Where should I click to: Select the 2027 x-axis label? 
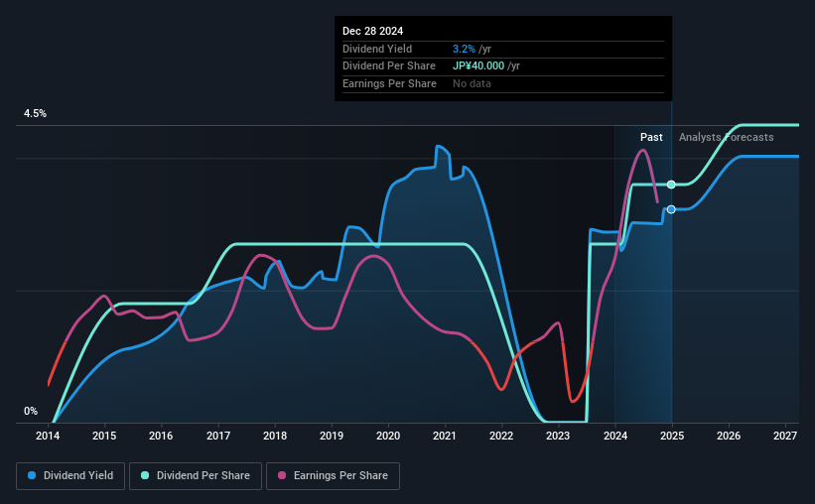click(x=785, y=436)
